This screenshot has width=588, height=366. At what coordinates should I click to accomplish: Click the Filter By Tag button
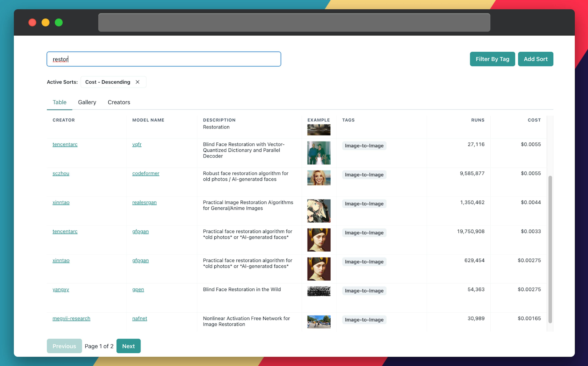coord(492,59)
